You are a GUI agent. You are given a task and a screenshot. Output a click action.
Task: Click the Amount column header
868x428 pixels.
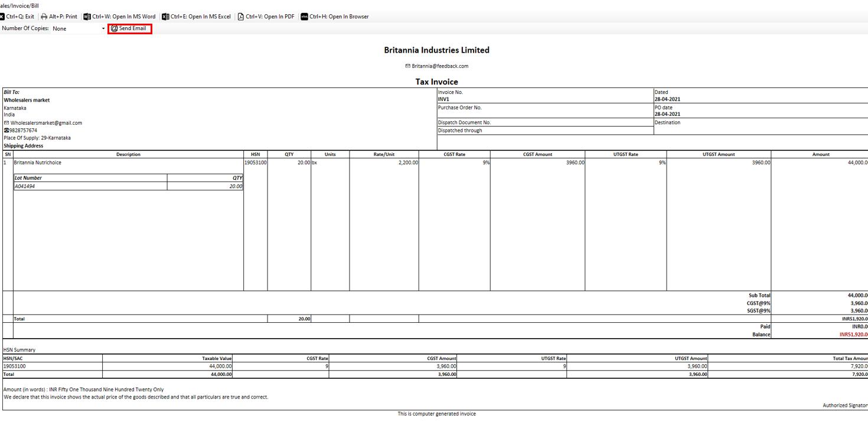[x=821, y=154]
